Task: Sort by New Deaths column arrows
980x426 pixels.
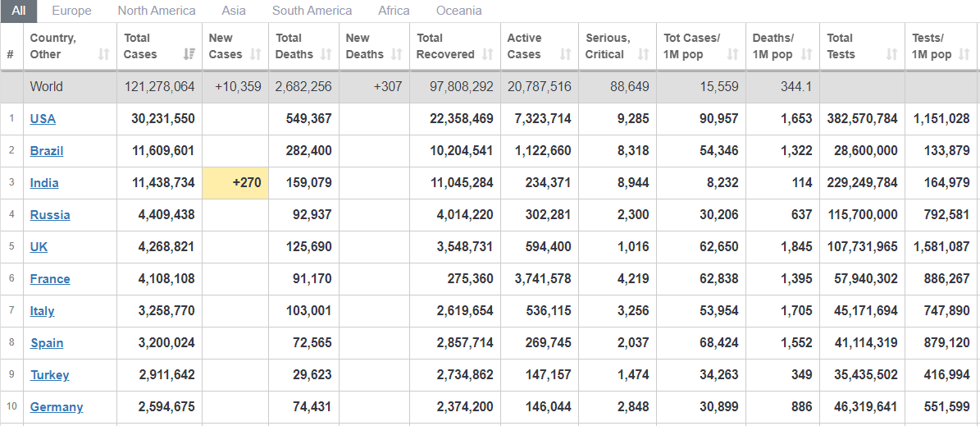Action: coord(396,54)
